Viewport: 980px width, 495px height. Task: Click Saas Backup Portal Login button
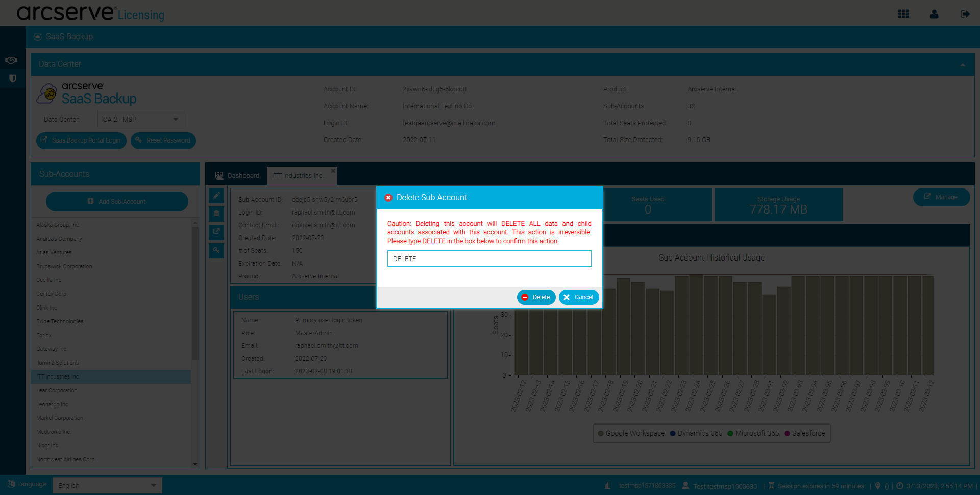point(81,140)
